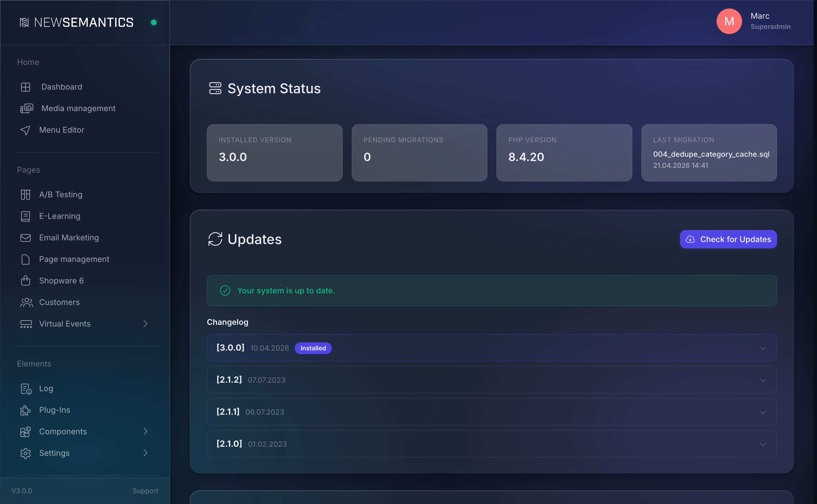Viewport: 817px width, 504px height.
Task: Click the Page management document icon
Action: tap(25, 259)
